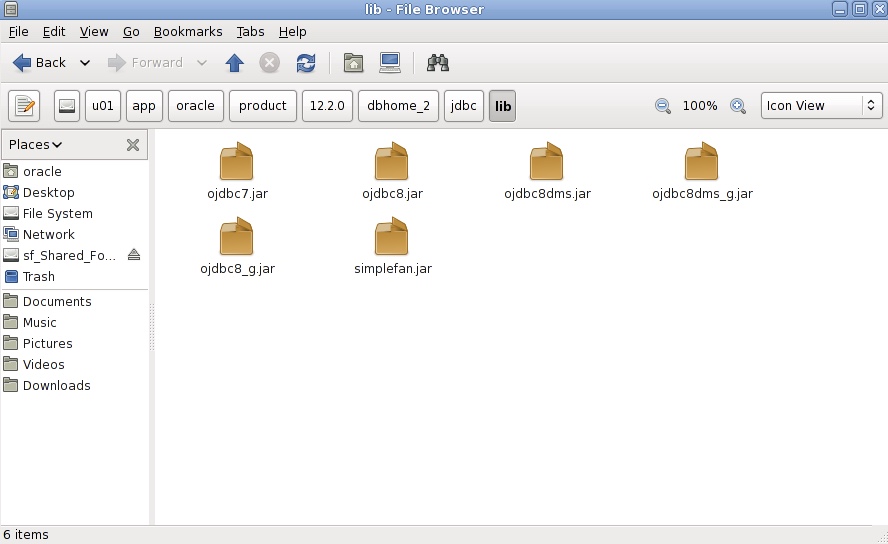Open Trash in Places
Viewport: 888px width, 544px height.
[39, 276]
